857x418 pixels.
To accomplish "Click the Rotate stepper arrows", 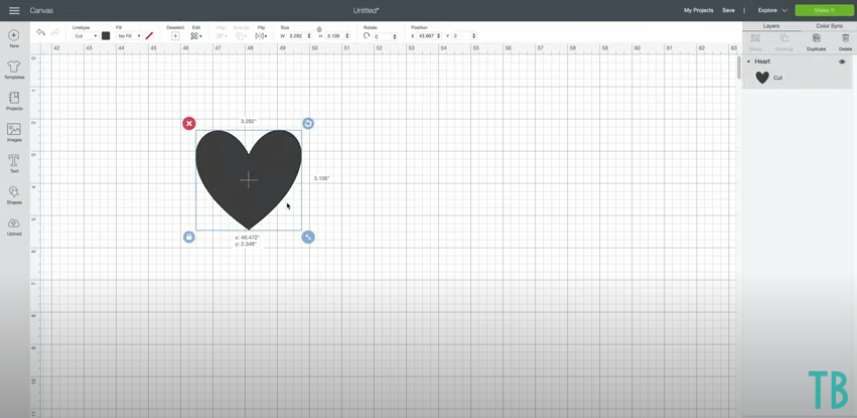I will point(395,37).
